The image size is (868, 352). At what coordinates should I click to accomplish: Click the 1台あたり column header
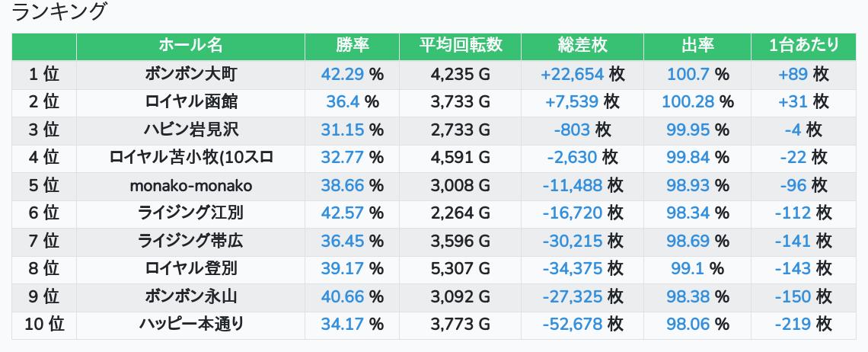coord(804,46)
